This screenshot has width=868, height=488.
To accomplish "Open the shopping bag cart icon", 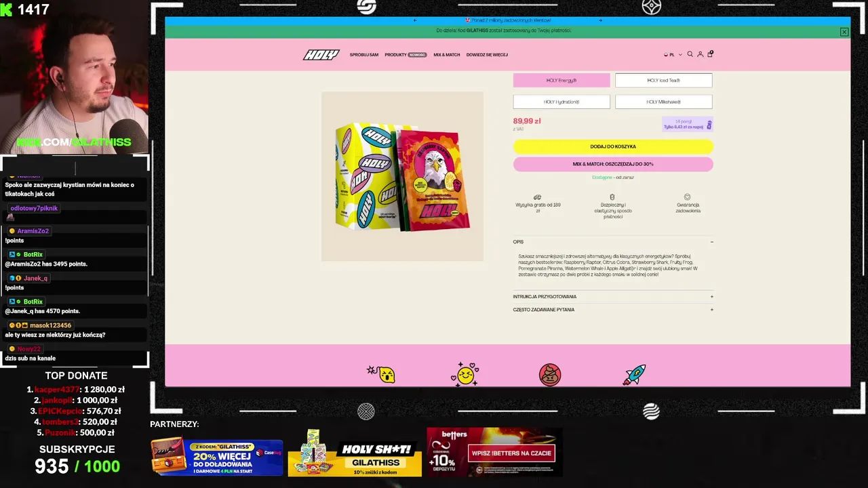I will 710,54.
